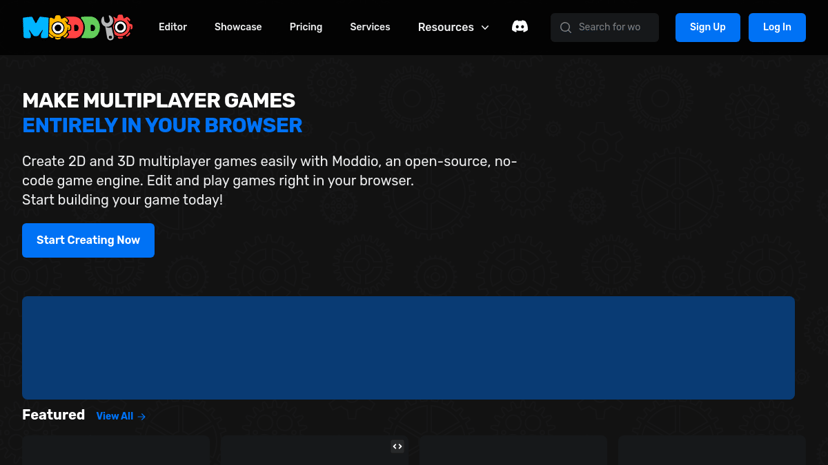Click the search magnifier icon
The height and width of the screenshot is (465, 828).
(566, 27)
